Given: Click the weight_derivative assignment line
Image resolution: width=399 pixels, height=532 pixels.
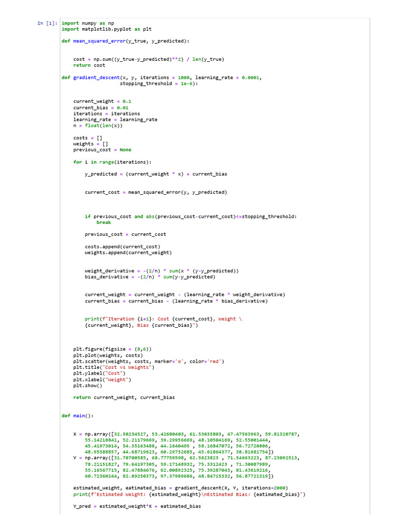Looking at the screenshot, I should (162, 271).
